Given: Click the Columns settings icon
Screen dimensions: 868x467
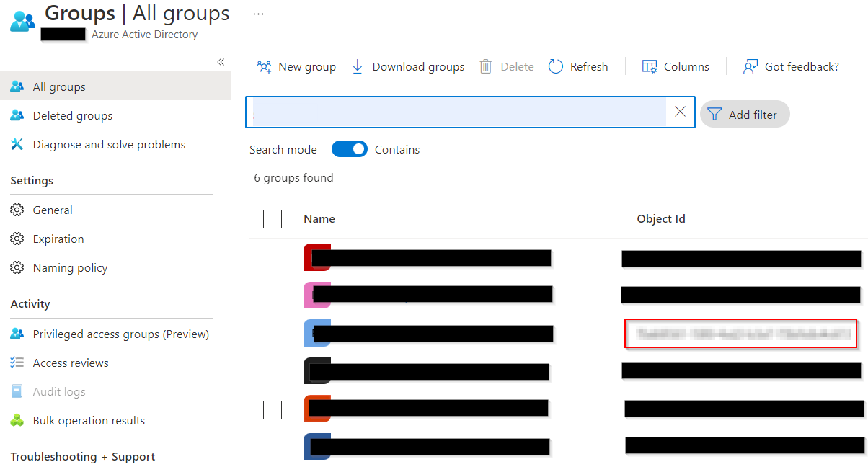Looking at the screenshot, I should click(x=649, y=66).
